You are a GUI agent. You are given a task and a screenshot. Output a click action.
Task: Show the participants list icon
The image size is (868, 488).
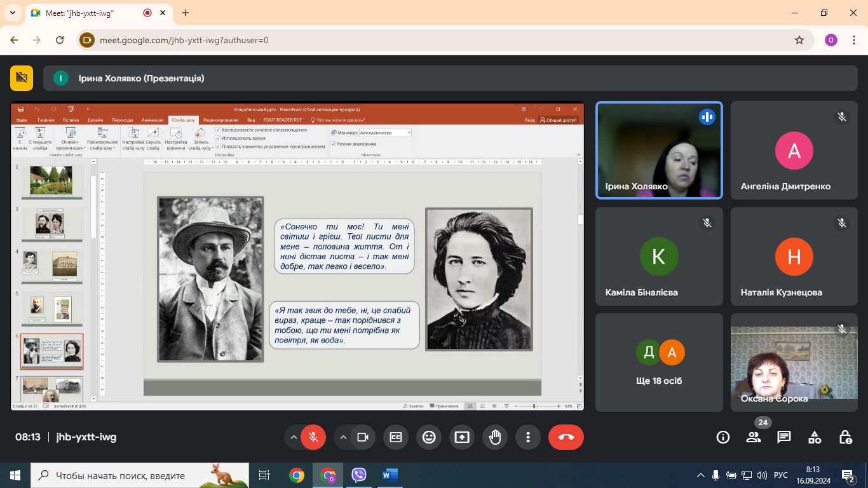[754, 437]
